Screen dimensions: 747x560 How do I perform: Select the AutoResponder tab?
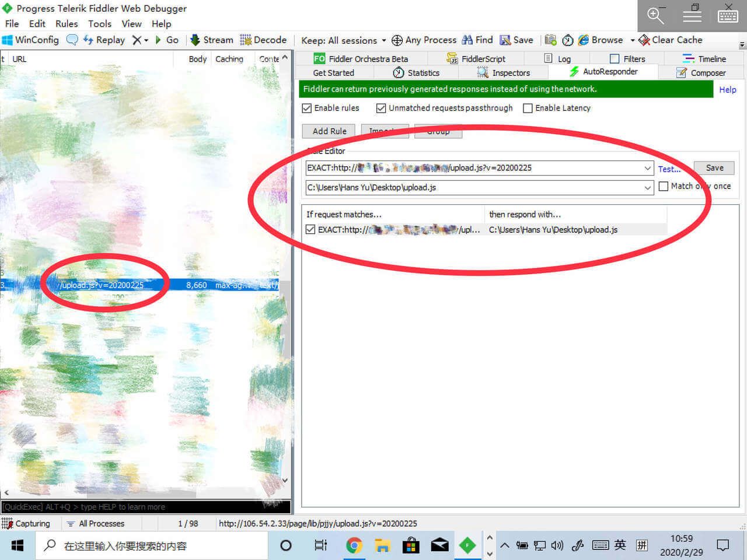pyautogui.click(x=603, y=72)
